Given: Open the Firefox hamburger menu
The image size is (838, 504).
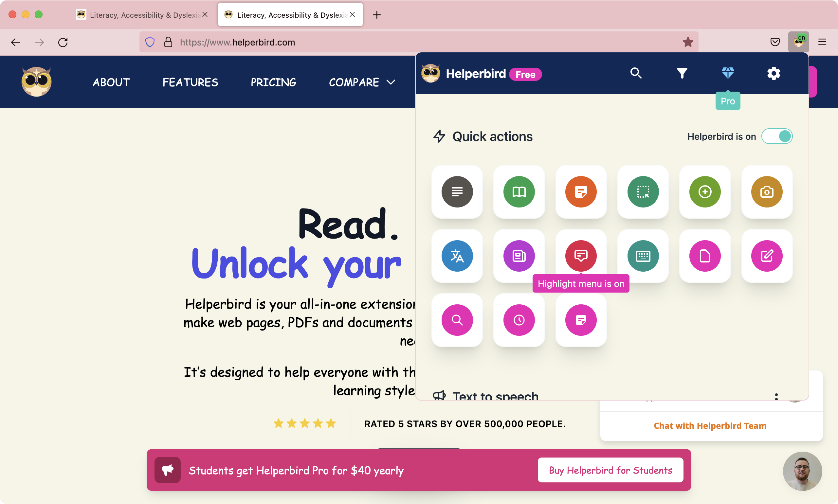Looking at the screenshot, I should 822,42.
